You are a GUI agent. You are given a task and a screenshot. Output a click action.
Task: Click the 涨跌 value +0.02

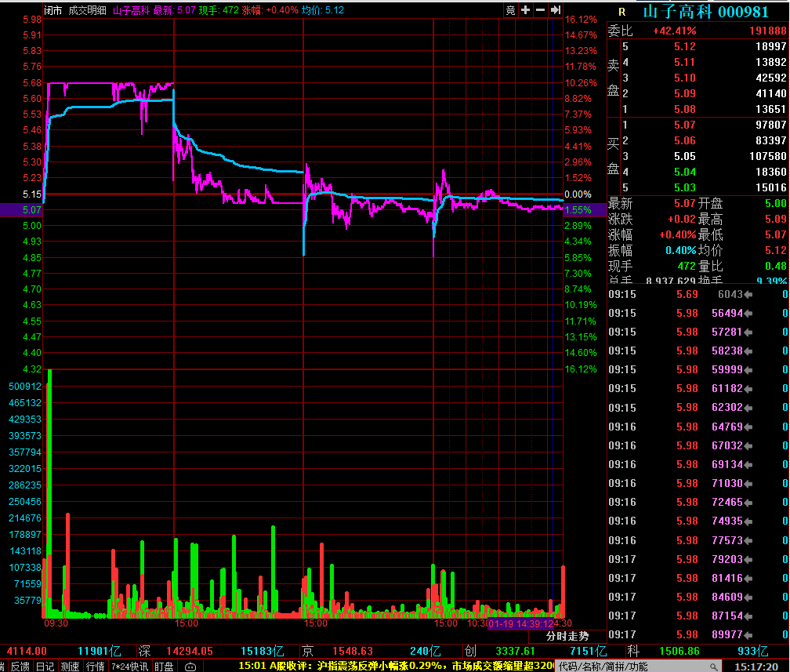click(x=682, y=219)
